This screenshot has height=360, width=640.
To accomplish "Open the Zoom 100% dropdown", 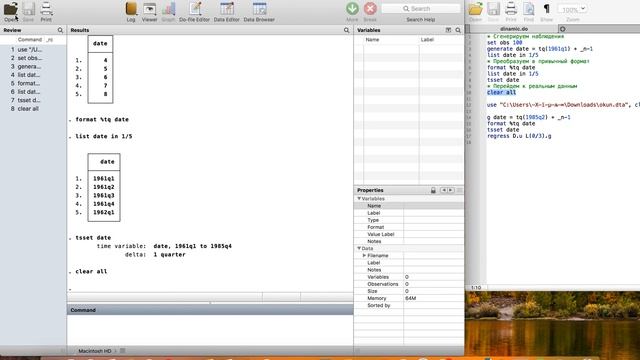I will click(x=573, y=9).
